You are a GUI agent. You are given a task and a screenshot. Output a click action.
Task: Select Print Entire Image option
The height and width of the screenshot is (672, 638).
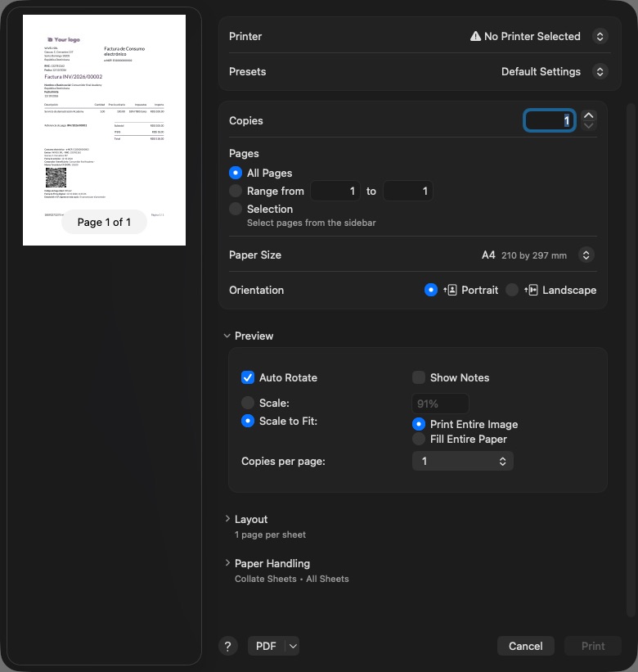point(418,424)
